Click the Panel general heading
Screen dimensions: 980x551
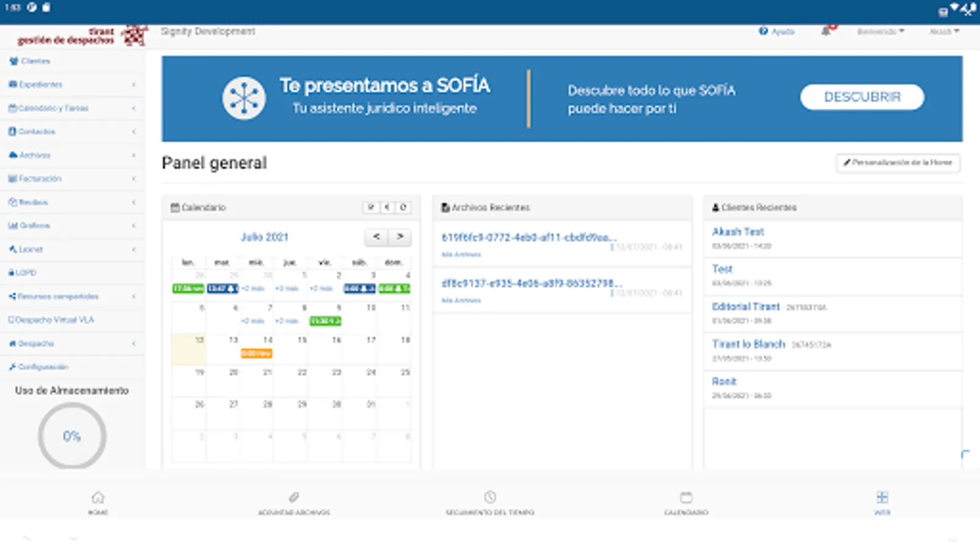(214, 163)
